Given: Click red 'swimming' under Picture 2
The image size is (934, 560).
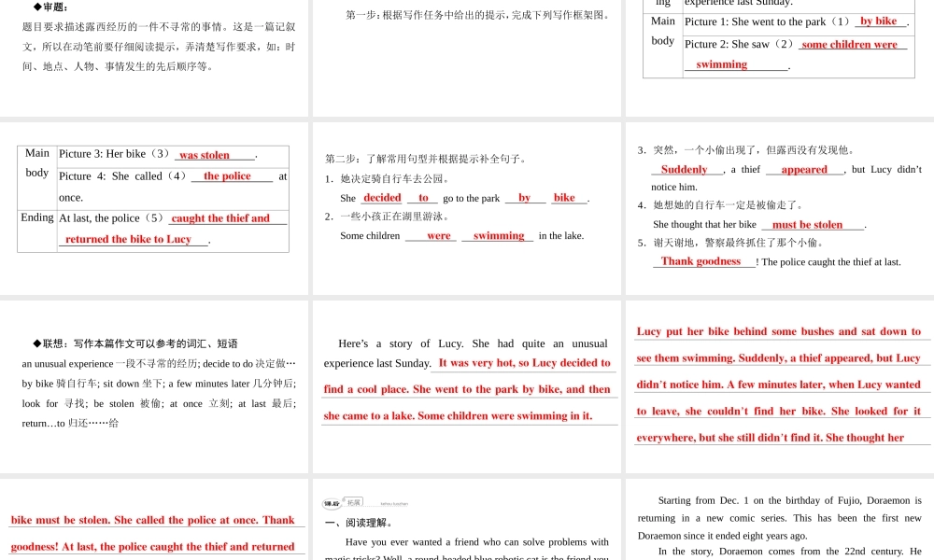Looking at the screenshot, I should (721, 64).
